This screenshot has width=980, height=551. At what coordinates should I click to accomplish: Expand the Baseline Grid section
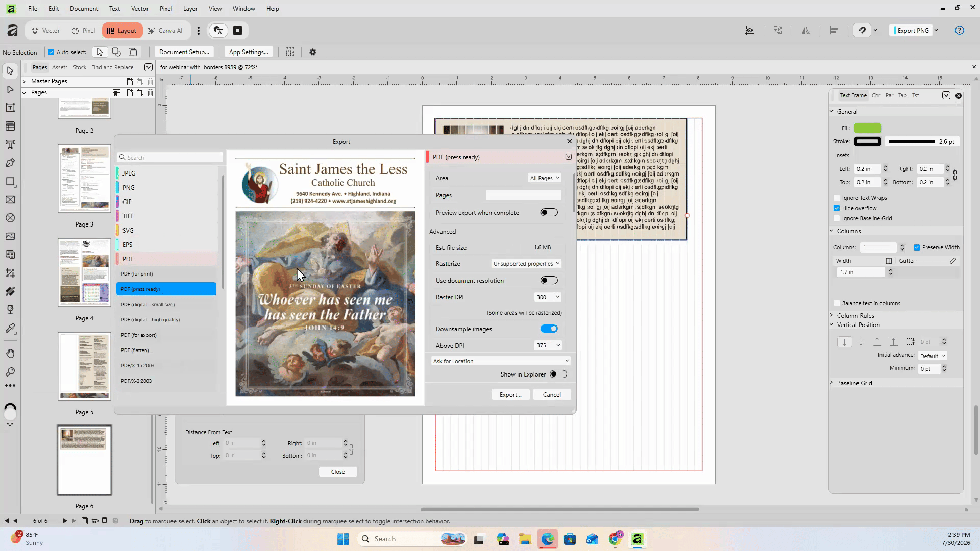tap(832, 383)
